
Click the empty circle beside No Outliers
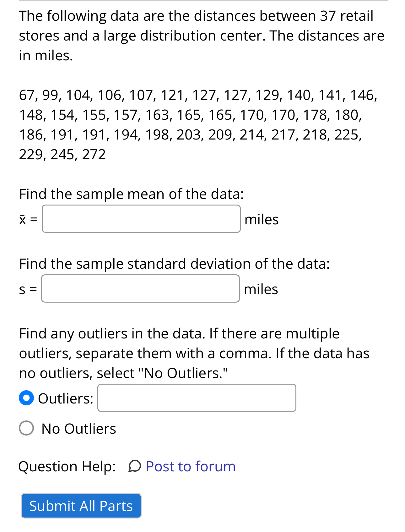pyautogui.click(x=26, y=428)
